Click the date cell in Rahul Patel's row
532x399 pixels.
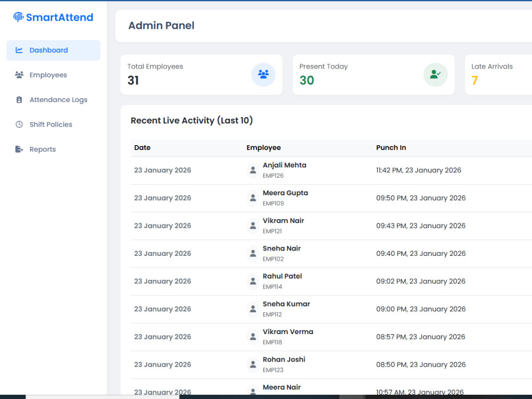coord(162,281)
